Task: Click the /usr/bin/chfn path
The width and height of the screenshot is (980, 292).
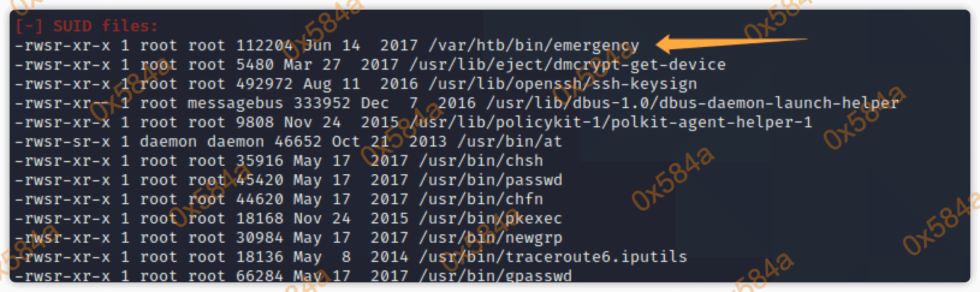Action: pyautogui.click(x=480, y=199)
